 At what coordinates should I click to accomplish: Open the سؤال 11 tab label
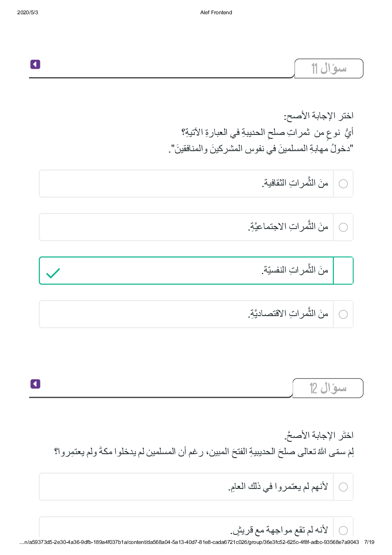point(329,69)
